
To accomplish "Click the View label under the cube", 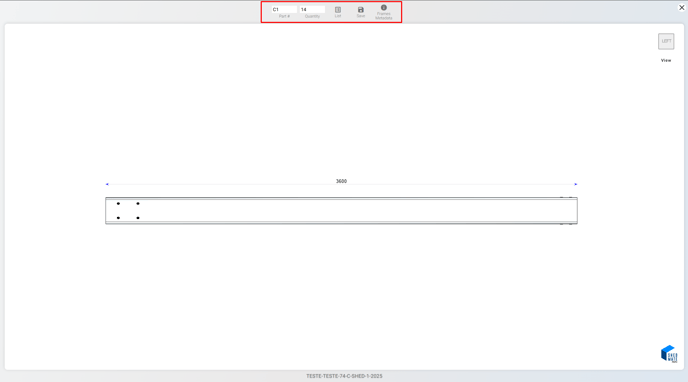I will point(666,61).
